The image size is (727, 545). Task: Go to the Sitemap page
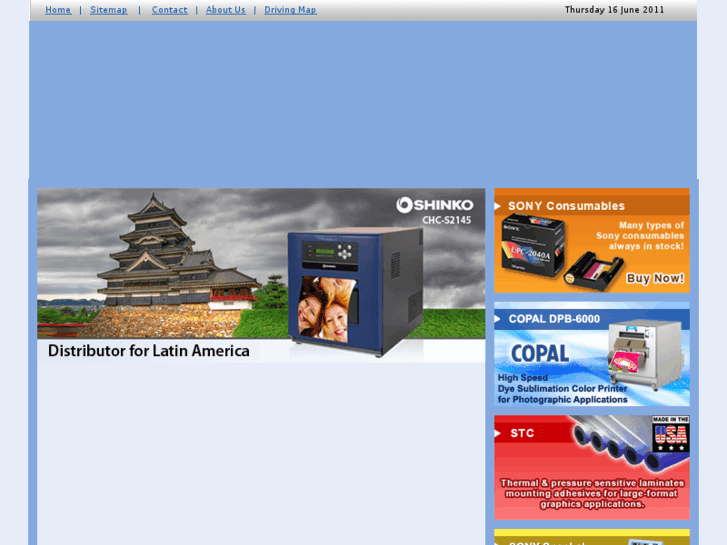108,10
